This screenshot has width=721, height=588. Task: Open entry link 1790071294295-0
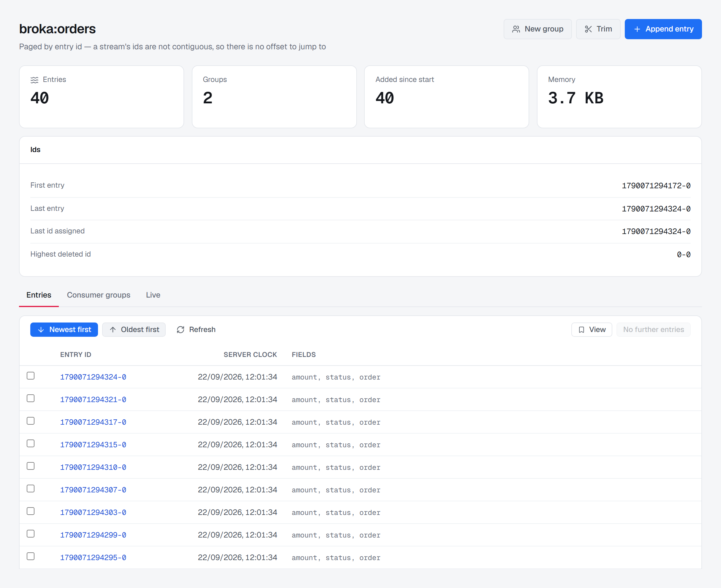[x=93, y=557]
